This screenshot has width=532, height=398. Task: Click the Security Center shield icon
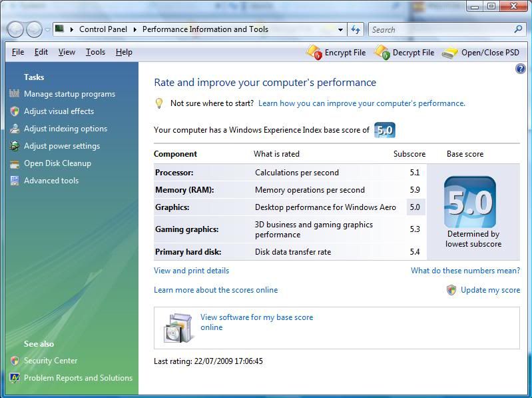pos(15,361)
